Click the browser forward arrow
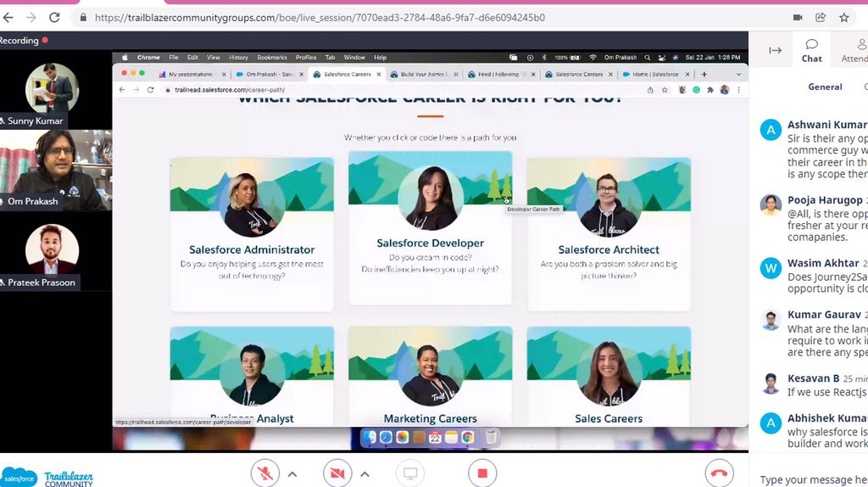 coord(31,18)
